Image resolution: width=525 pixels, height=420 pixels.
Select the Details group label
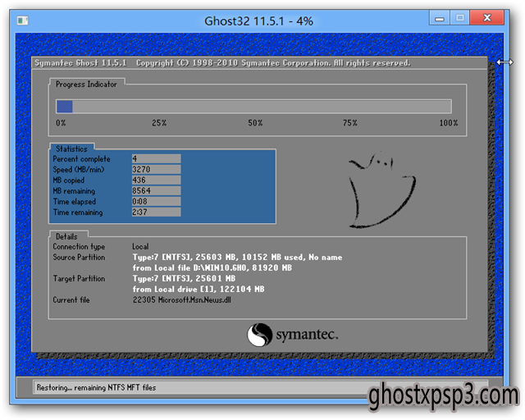[x=66, y=236]
